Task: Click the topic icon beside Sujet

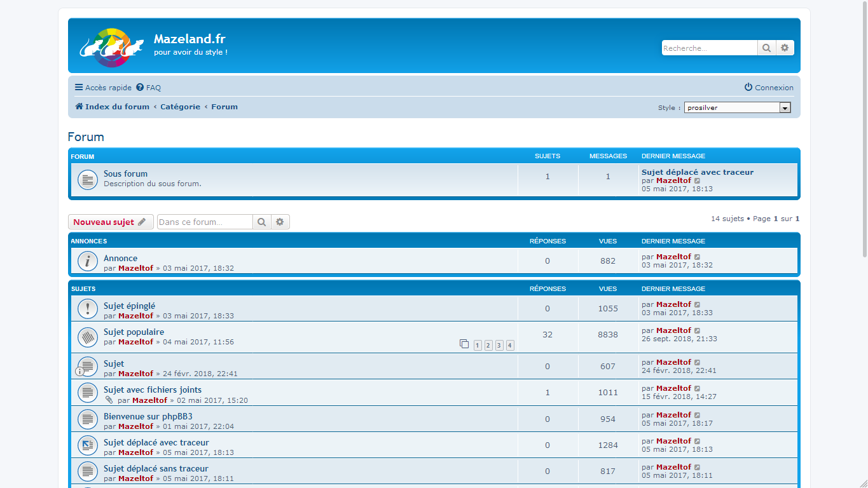Action: click(x=88, y=367)
